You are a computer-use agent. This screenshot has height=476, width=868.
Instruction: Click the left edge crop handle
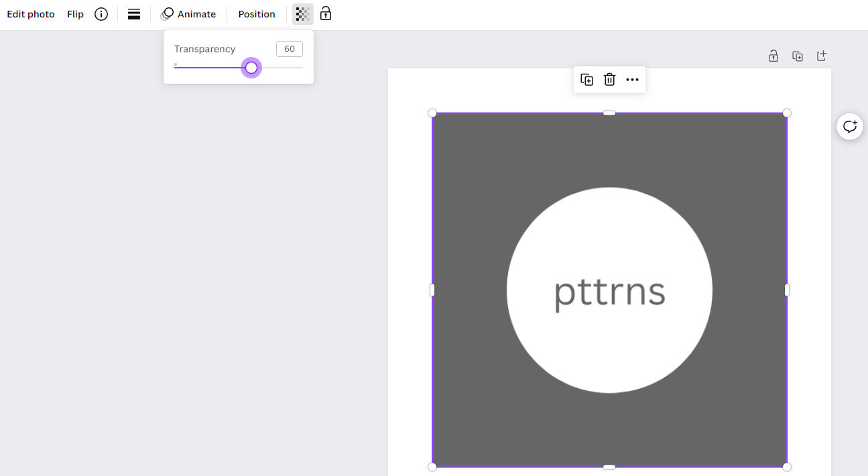[x=432, y=290]
